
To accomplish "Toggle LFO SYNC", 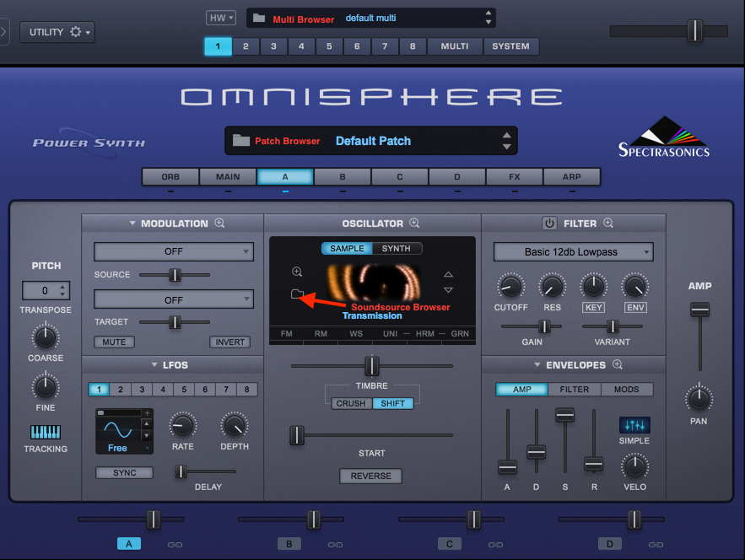I will tap(125, 472).
